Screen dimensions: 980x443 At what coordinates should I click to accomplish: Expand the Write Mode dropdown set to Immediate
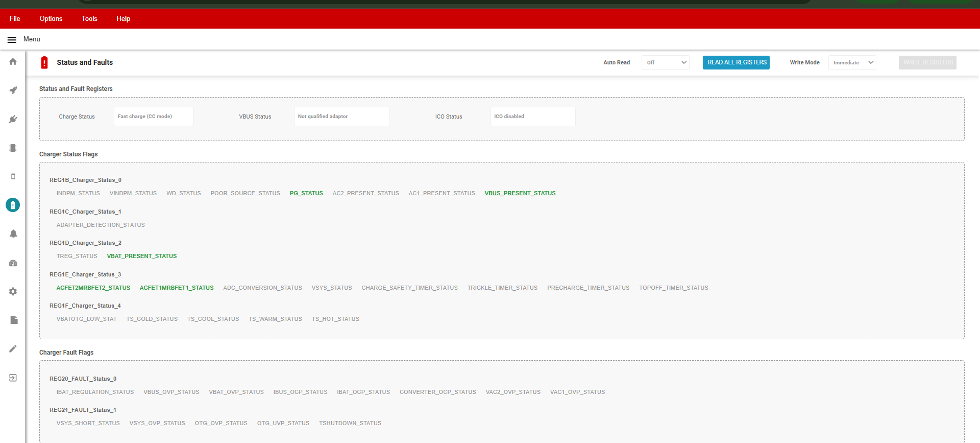pos(852,62)
